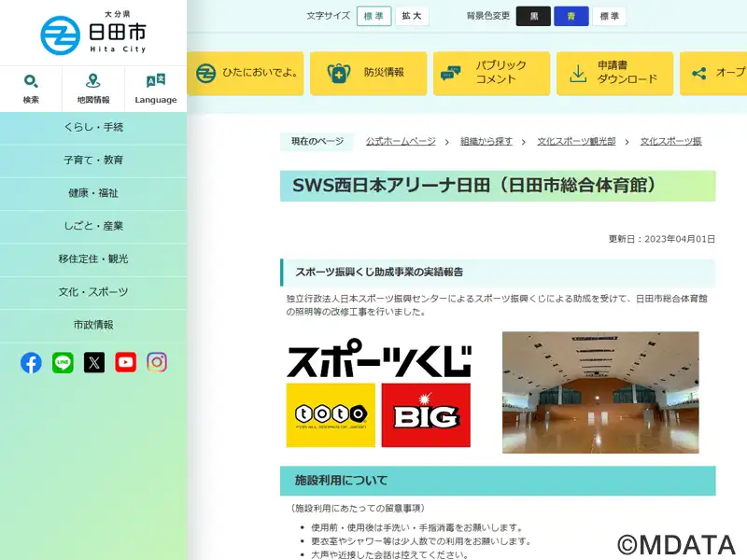Open the search (検索) magnifier icon

[31, 81]
